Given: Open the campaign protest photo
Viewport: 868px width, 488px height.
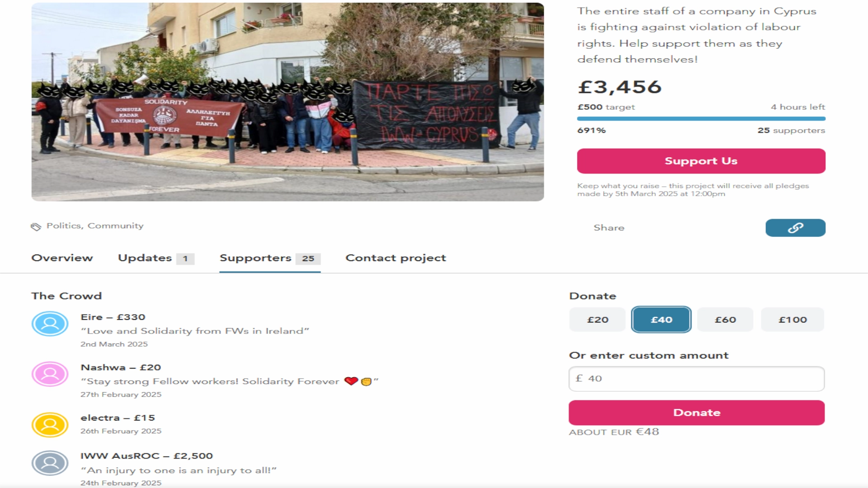Looking at the screenshot, I should [x=288, y=102].
